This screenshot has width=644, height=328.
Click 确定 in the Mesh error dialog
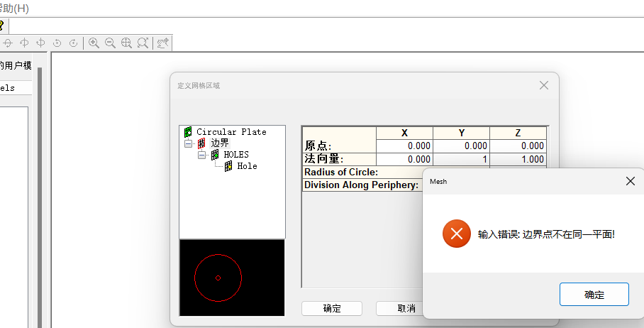coord(594,295)
